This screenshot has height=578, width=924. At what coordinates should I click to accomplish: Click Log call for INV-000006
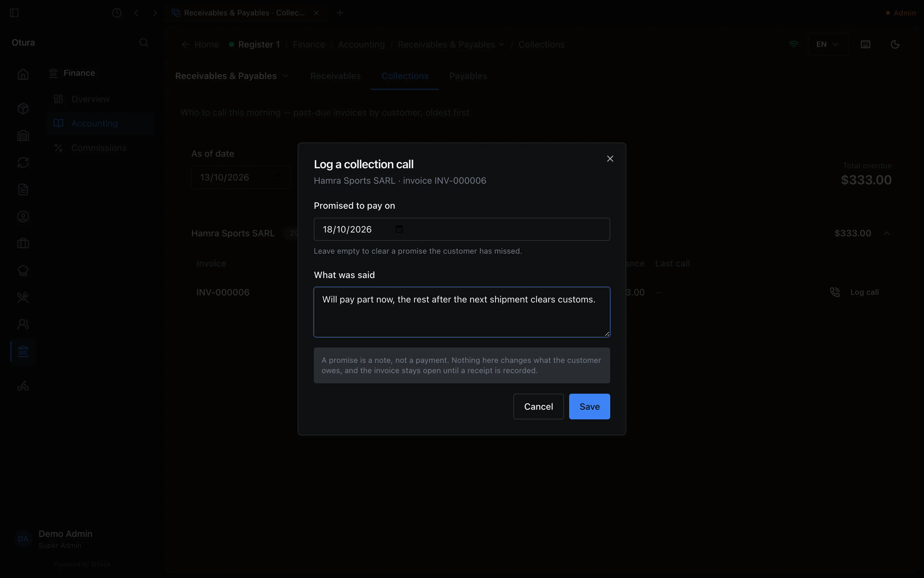click(854, 292)
